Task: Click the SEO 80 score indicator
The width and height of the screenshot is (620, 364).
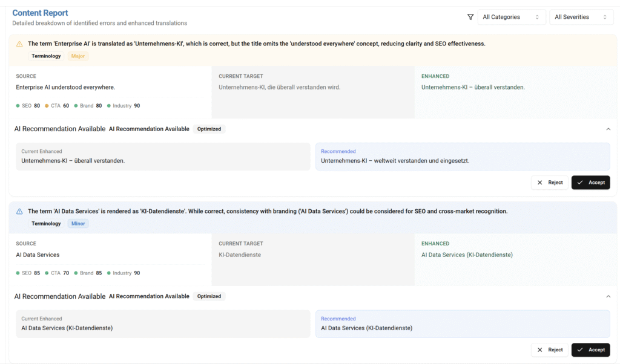Action: pos(28,106)
